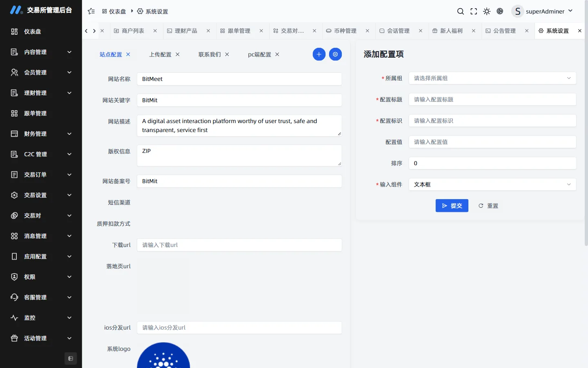The image size is (588, 368).
Task: Expand the 交易设置 sidebar menu
Action: point(41,195)
